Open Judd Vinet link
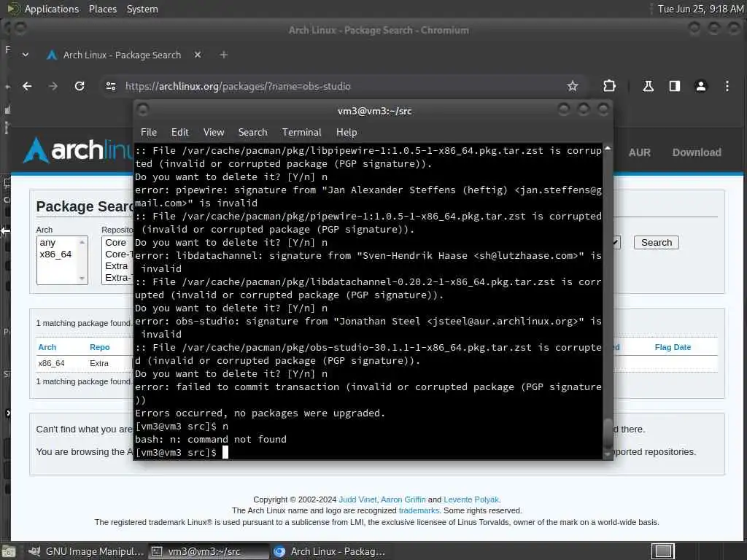 pos(357,499)
